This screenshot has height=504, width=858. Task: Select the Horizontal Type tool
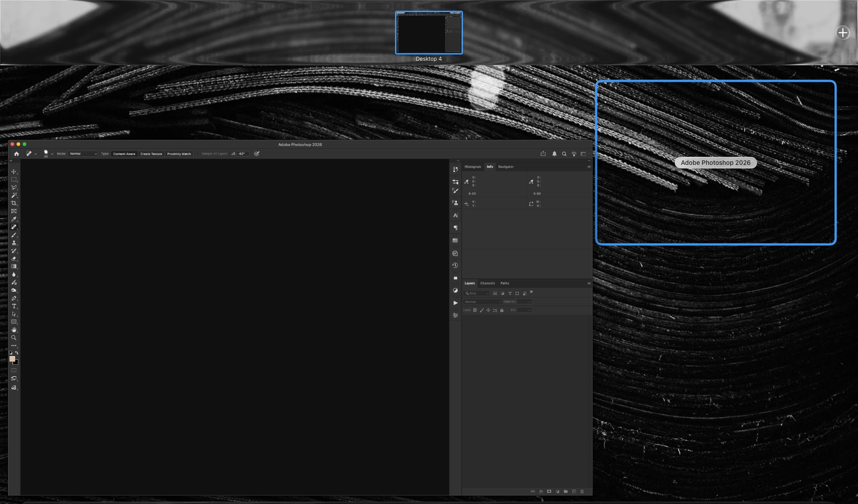point(14,307)
